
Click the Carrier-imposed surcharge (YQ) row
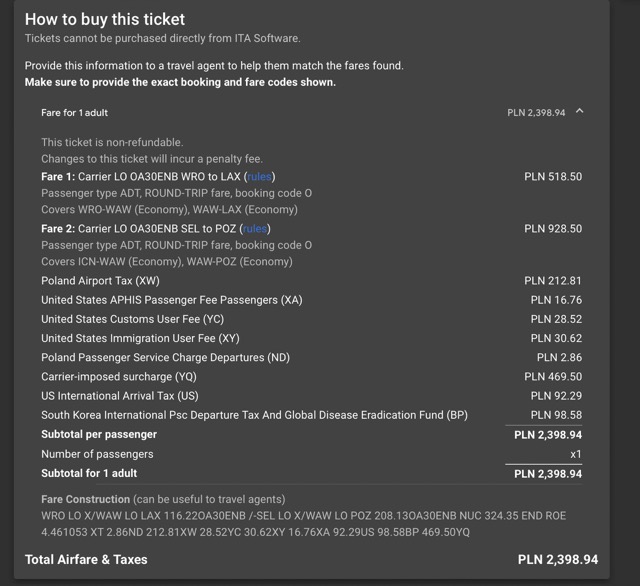pyautogui.click(x=311, y=377)
